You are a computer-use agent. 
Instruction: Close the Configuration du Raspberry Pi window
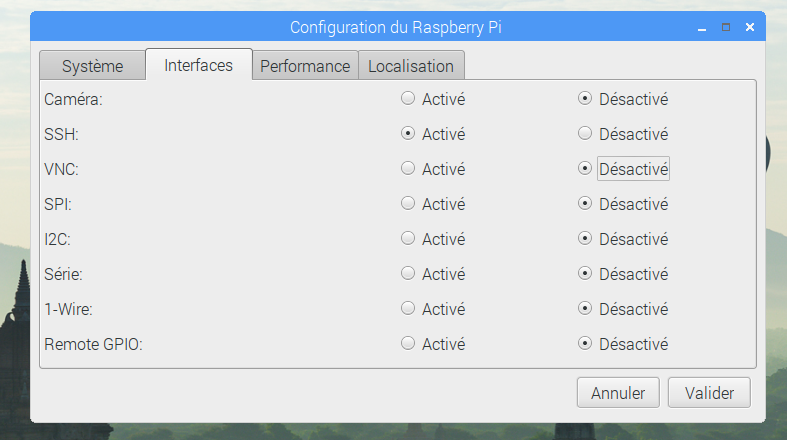click(750, 27)
